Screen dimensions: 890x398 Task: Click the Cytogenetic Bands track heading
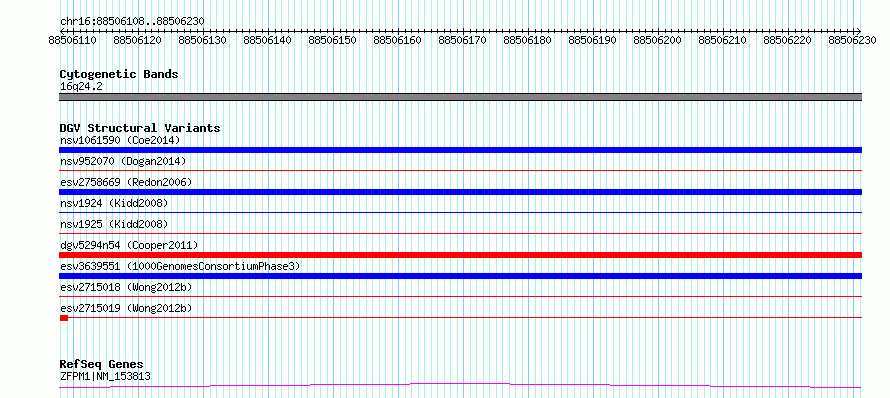tap(119, 74)
